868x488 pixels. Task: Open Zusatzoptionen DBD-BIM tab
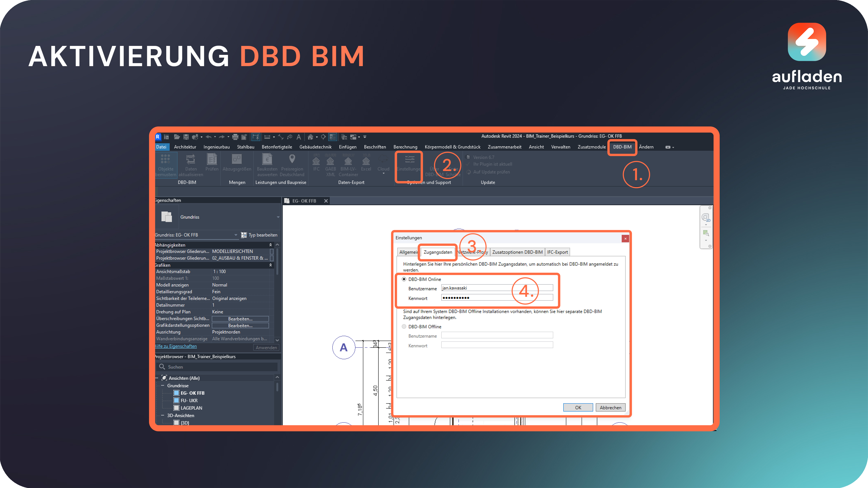click(517, 252)
